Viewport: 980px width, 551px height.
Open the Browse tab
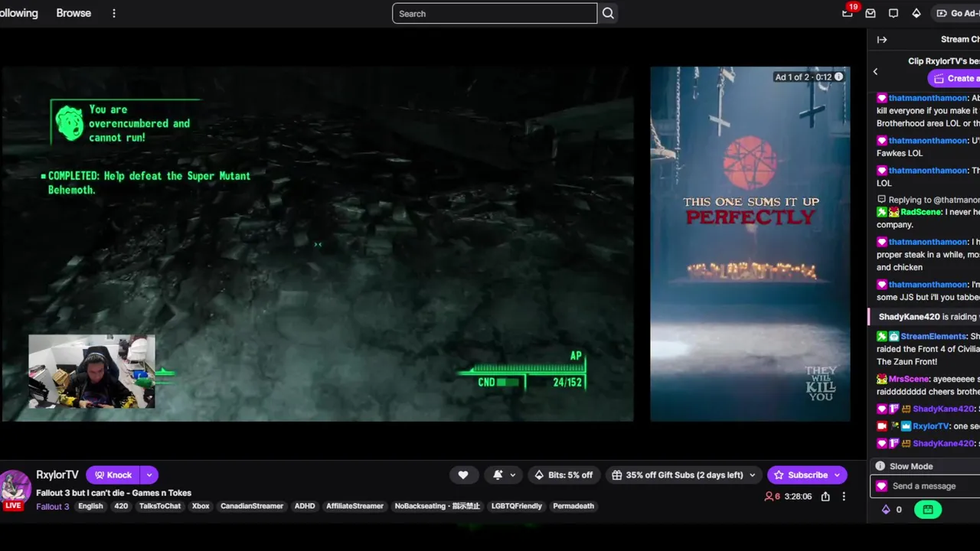pos(73,13)
